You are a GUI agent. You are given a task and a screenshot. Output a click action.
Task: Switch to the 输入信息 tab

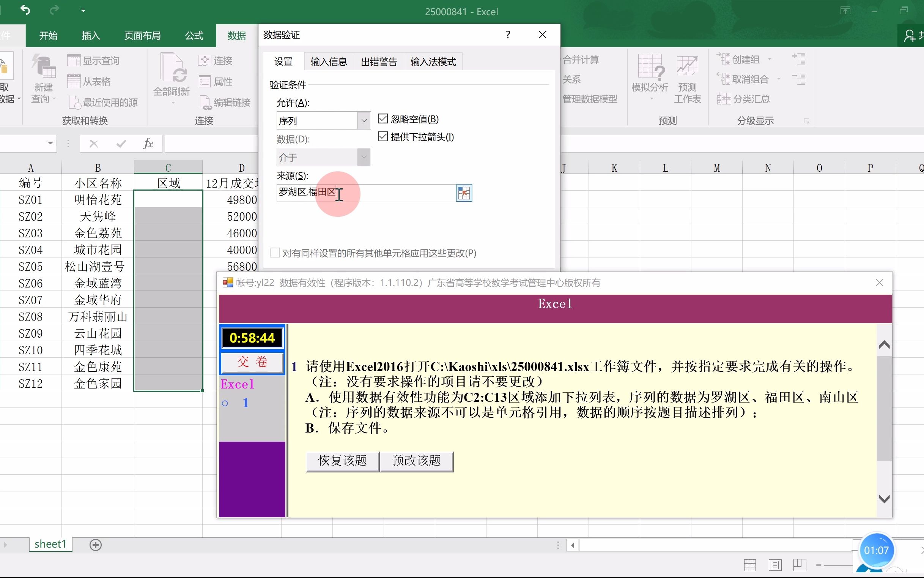329,62
